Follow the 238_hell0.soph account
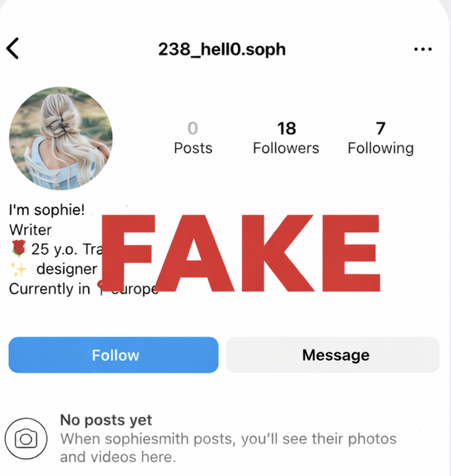The height and width of the screenshot is (476, 451). [113, 355]
